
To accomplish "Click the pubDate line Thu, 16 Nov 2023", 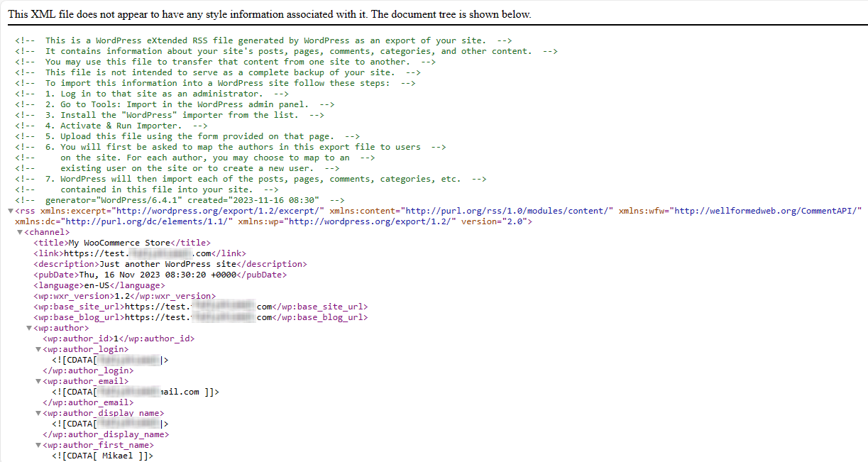I will point(160,275).
